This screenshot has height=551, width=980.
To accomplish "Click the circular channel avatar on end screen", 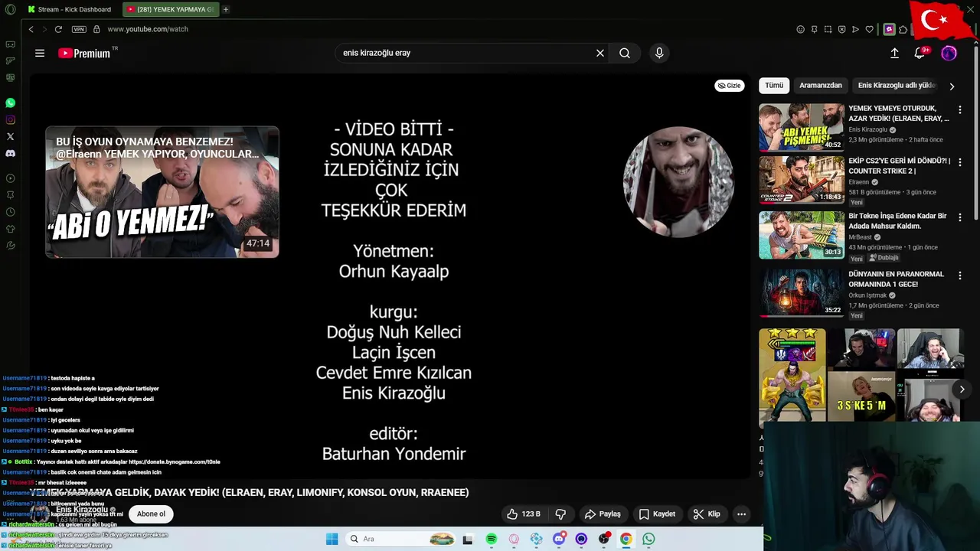I will [678, 182].
